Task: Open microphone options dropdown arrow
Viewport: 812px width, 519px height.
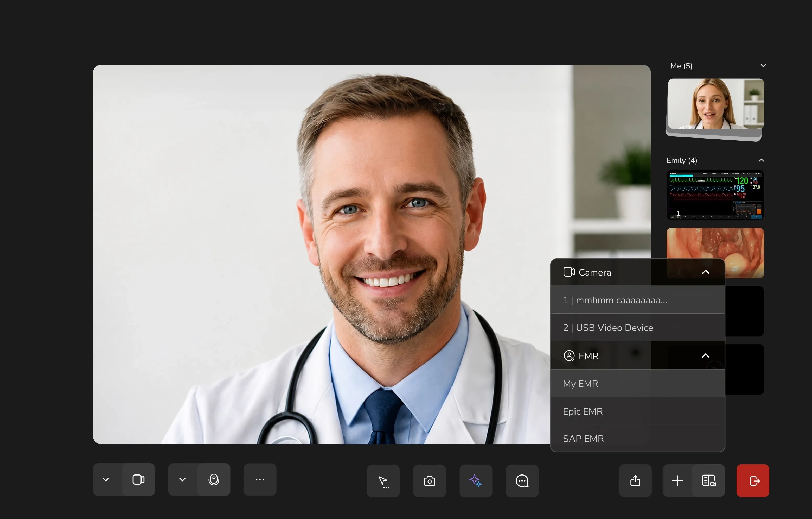Action: point(182,479)
